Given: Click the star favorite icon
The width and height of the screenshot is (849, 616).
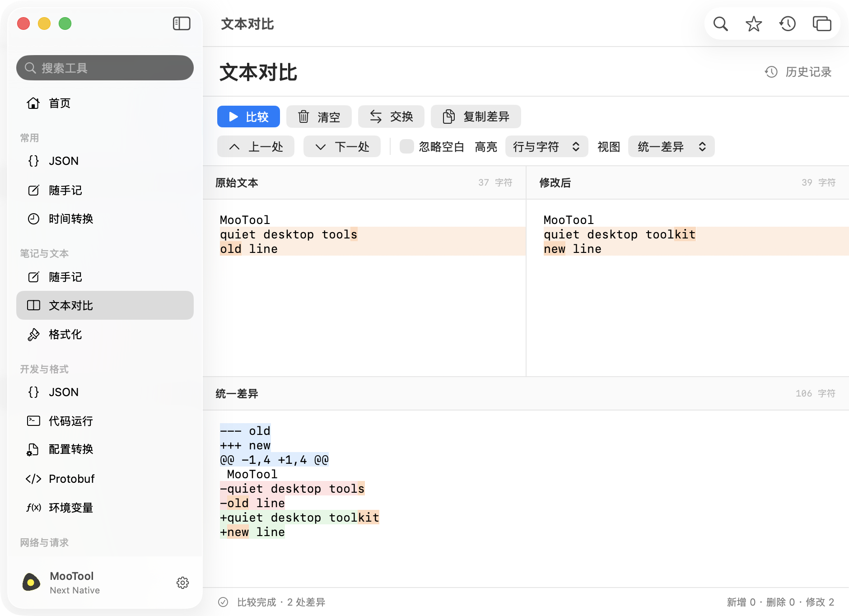Looking at the screenshot, I should click(754, 23).
